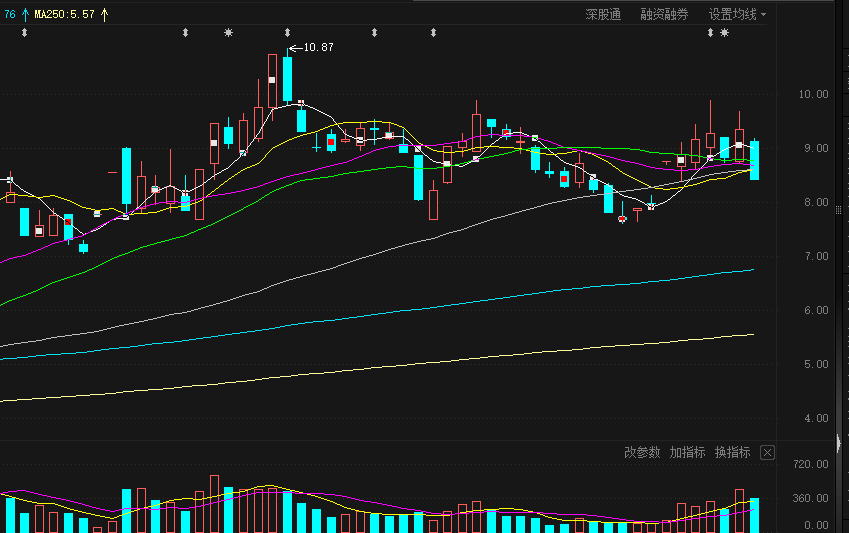
Task: Close the volume indicator sub-panel
Action: tap(767, 452)
